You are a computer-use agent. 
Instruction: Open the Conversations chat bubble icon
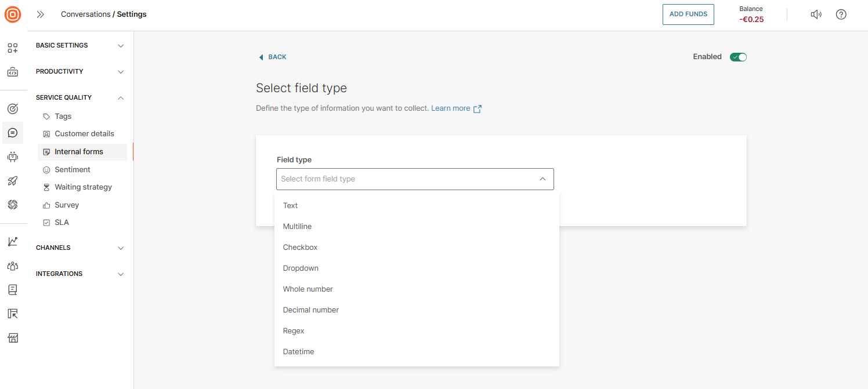click(13, 133)
